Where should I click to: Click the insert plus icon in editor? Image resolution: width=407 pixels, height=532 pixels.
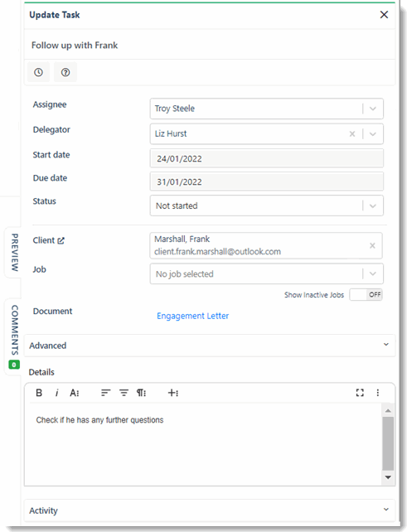tap(173, 393)
